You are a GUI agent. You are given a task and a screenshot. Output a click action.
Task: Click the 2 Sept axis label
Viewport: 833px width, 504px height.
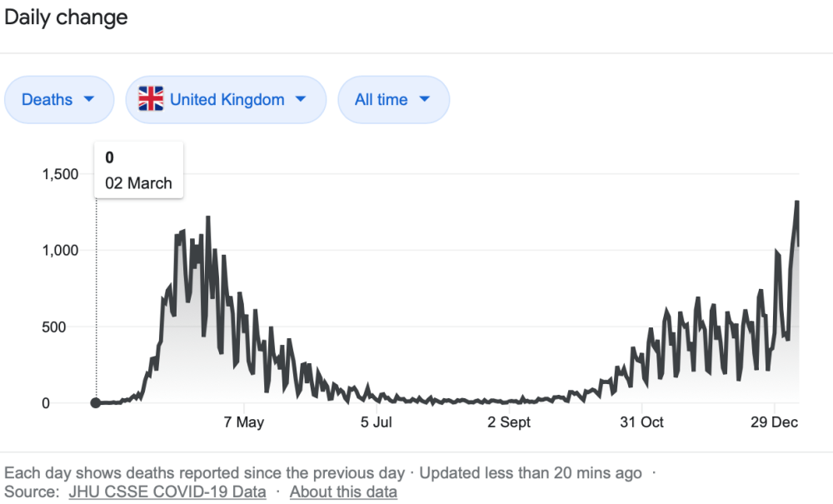(509, 422)
